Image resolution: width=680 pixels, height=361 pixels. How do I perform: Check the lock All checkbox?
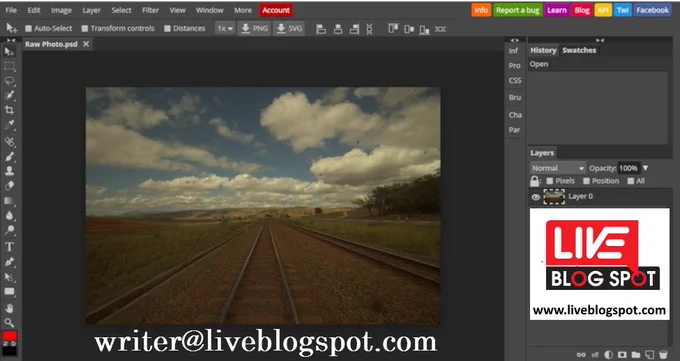tap(631, 181)
